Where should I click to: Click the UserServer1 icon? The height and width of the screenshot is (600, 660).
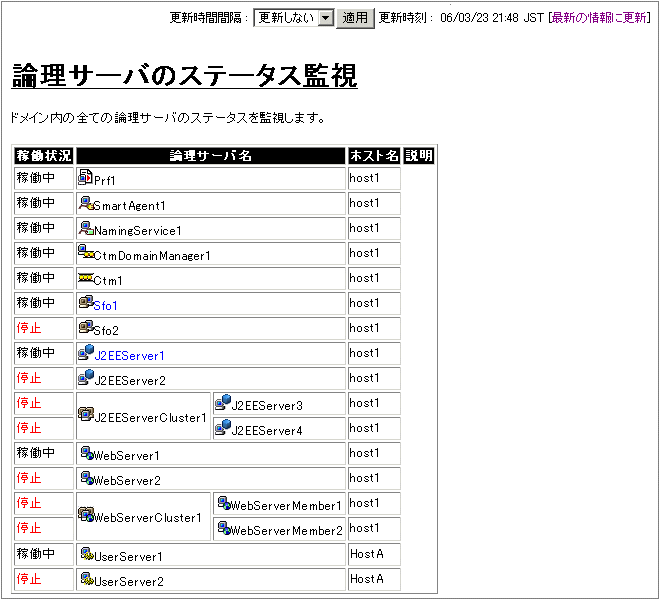click(87, 554)
